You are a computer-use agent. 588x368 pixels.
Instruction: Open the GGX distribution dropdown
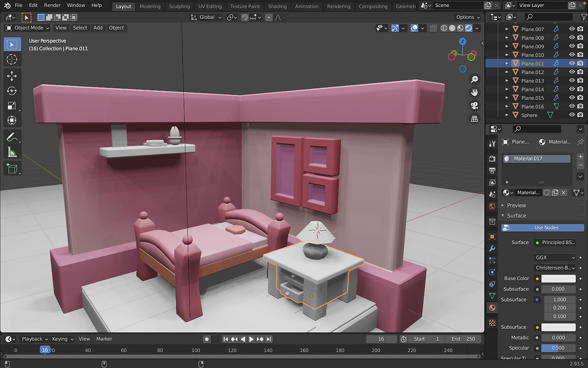[555, 258]
